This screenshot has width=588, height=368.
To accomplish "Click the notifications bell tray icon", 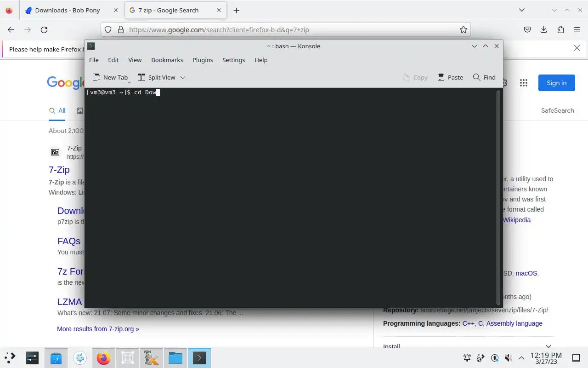I will [x=467, y=358].
